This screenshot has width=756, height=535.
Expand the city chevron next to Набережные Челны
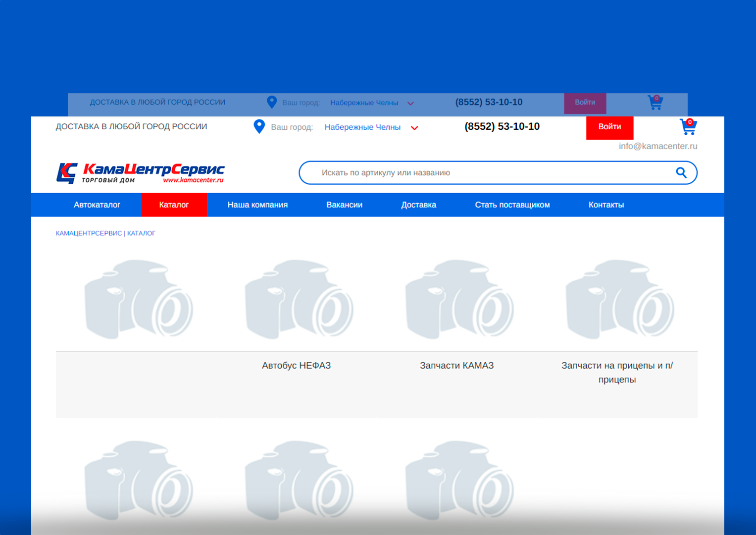coord(414,128)
